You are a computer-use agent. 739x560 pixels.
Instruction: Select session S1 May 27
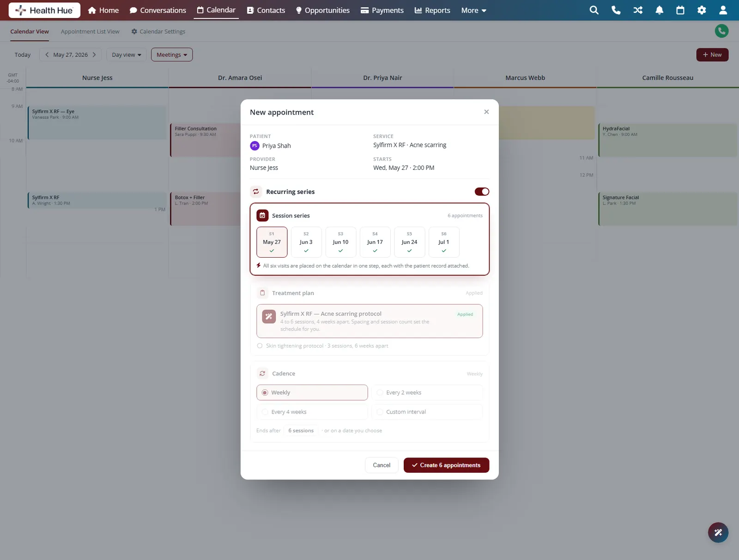(x=272, y=242)
